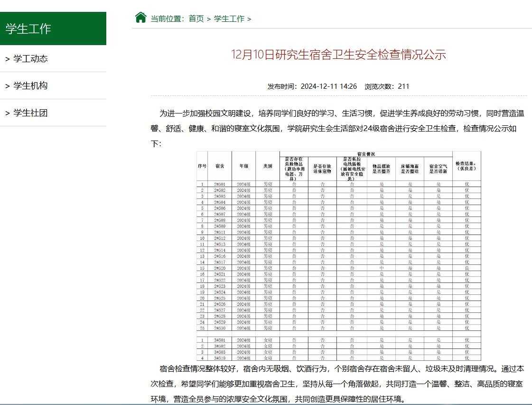Image resolution: width=532 pixels, height=405 pixels.
Task: Click 学生工作 in the breadcrumb path
Action: [x=229, y=19]
